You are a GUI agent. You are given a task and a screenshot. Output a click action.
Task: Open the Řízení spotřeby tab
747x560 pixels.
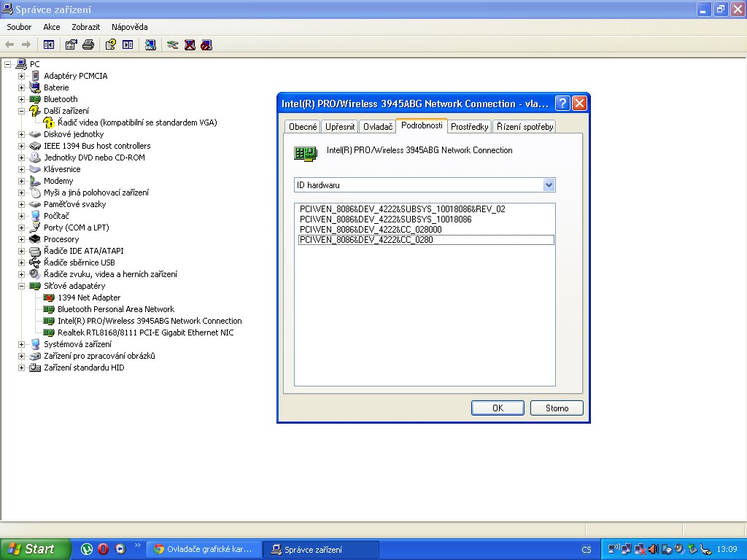coord(525,127)
